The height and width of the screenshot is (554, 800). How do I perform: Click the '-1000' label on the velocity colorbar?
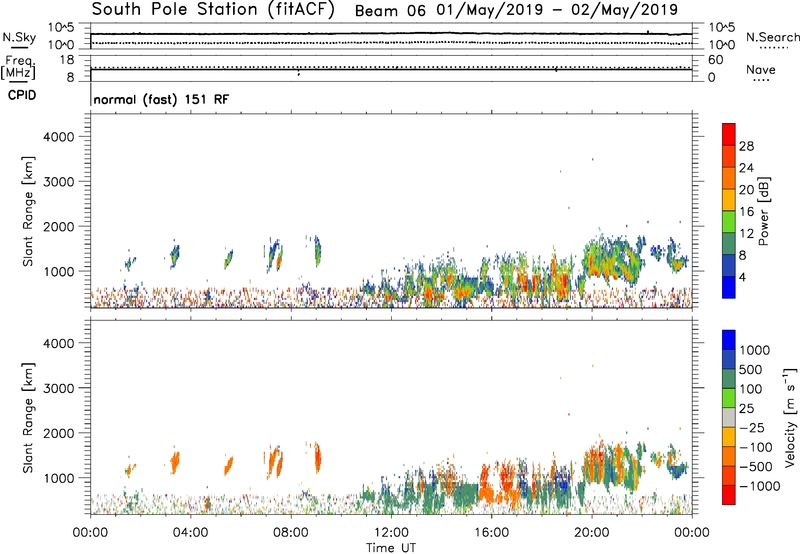click(x=759, y=486)
